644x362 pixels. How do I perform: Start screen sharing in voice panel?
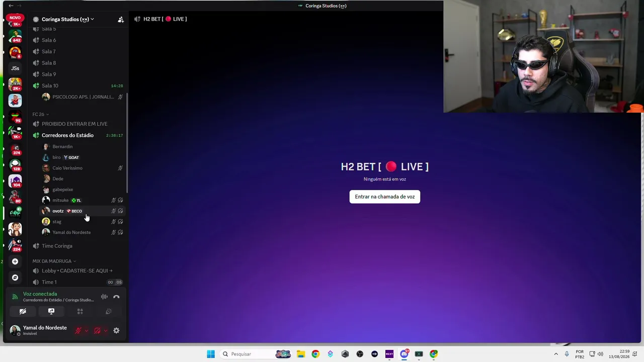tap(51, 311)
